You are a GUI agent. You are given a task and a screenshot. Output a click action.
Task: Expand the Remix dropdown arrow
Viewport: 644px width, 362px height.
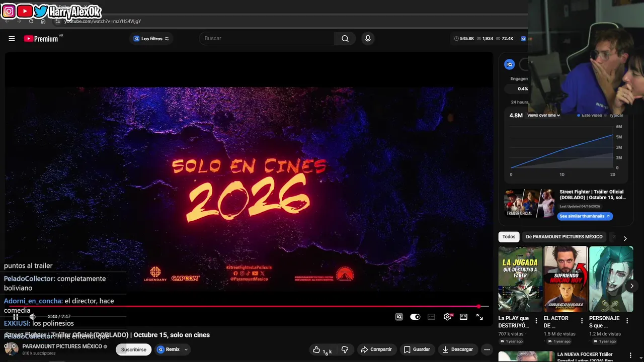tap(186, 349)
